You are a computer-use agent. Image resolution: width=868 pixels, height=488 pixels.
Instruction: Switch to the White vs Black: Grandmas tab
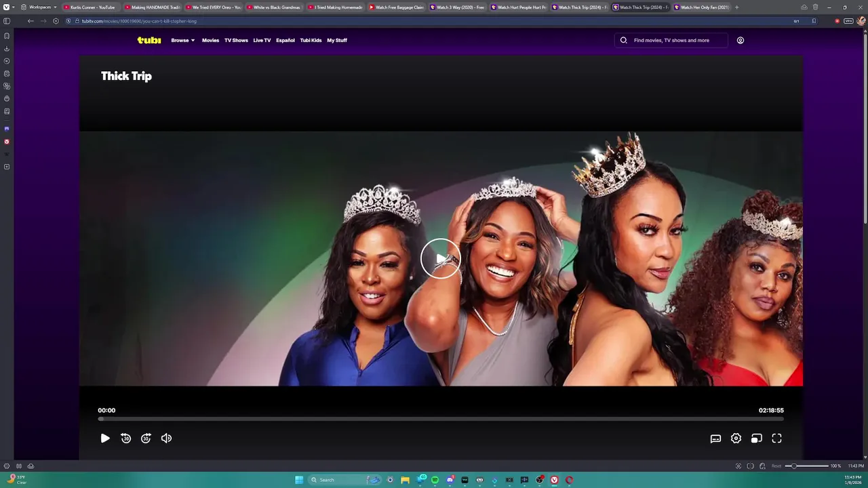[x=275, y=7]
